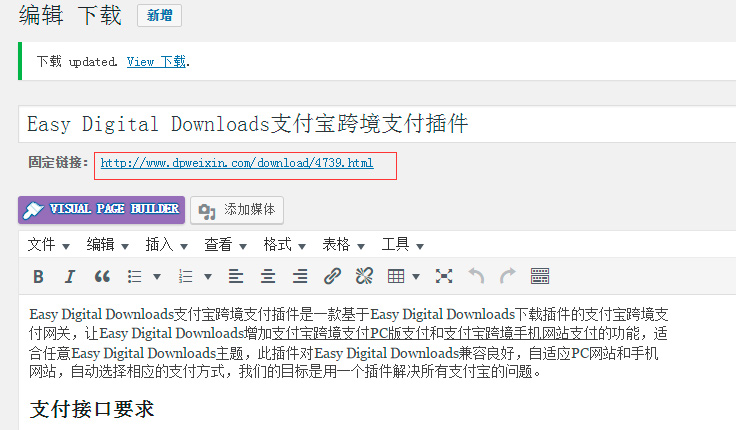736x430 pixels.
Task: Remove link with unlink icon
Action: (x=364, y=276)
